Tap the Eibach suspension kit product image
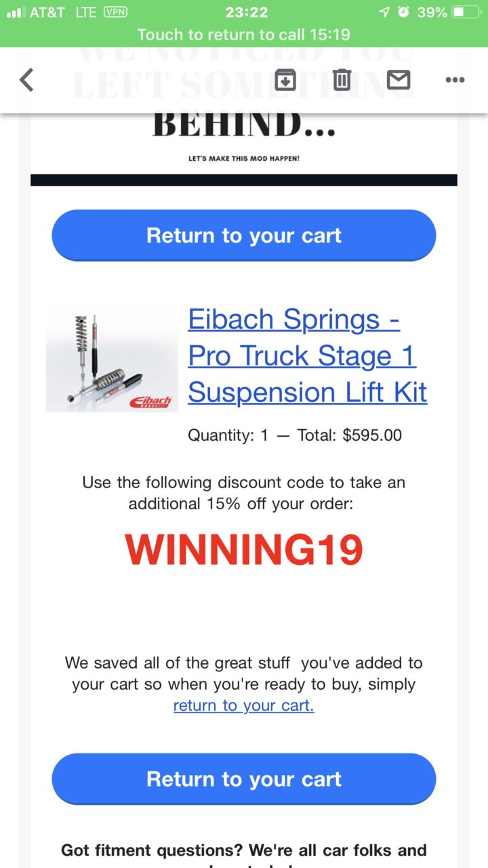This screenshot has height=868, width=488. (112, 357)
